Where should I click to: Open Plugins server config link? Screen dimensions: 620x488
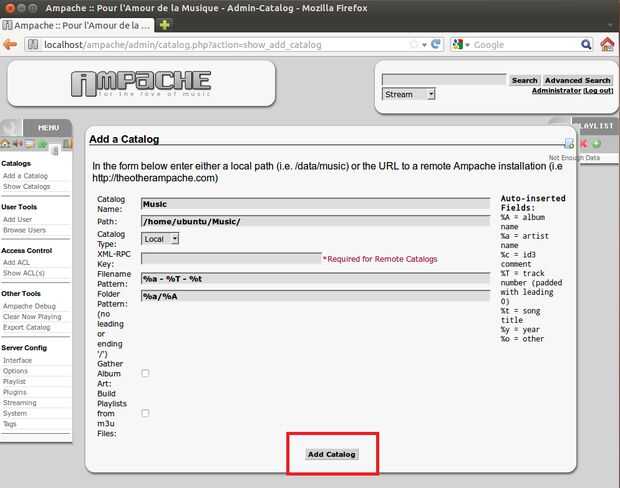pyautogui.click(x=15, y=392)
